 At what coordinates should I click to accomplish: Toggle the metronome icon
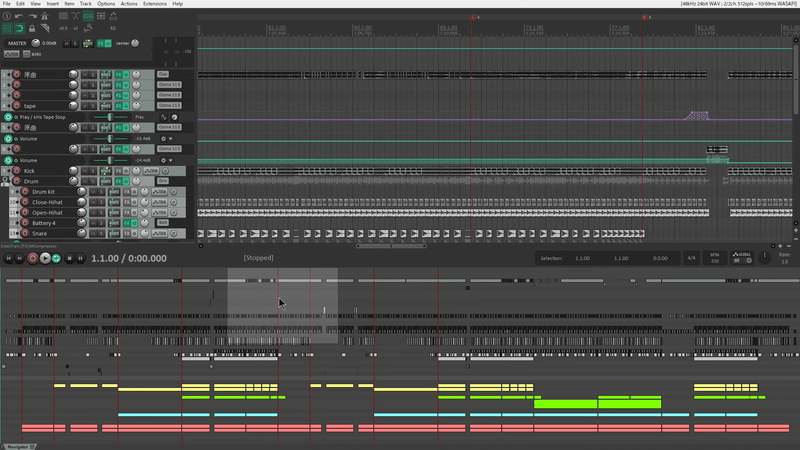[44, 16]
